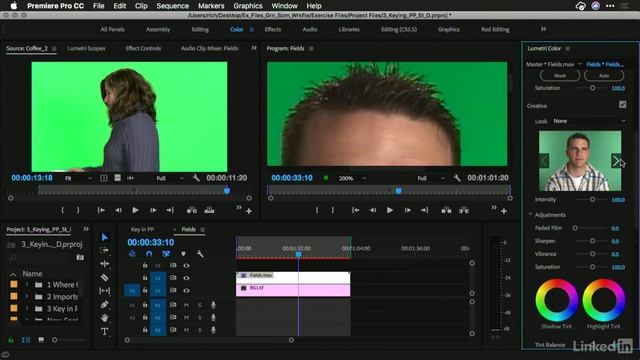Open Program monitor settings wrench
This screenshot has height=360, width=640.
(457, 178)
